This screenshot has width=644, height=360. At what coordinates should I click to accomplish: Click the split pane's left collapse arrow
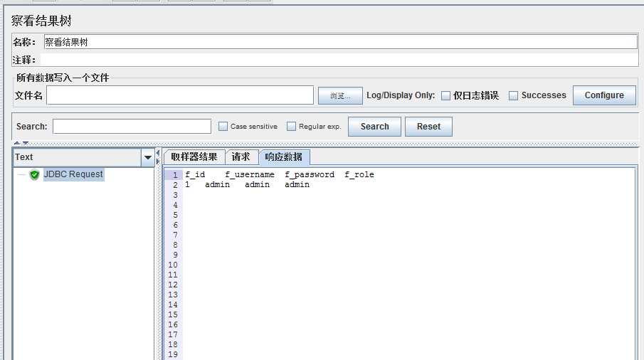(x=158, y=153)
